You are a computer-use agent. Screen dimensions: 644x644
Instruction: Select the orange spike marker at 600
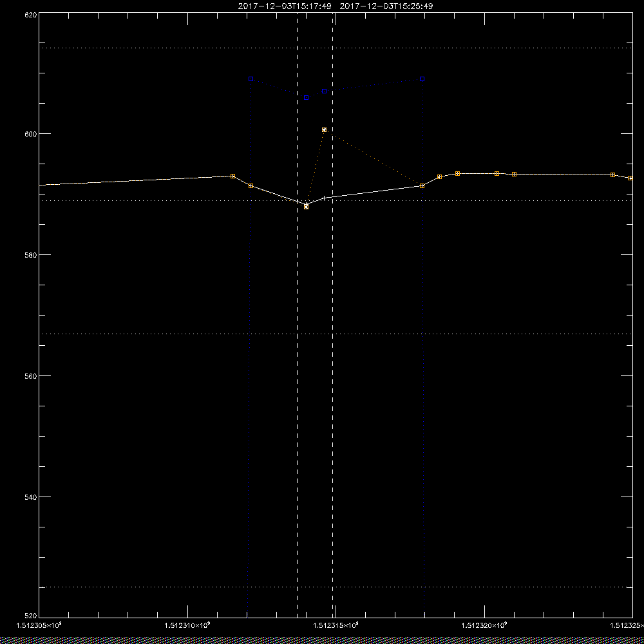point(324,130)
